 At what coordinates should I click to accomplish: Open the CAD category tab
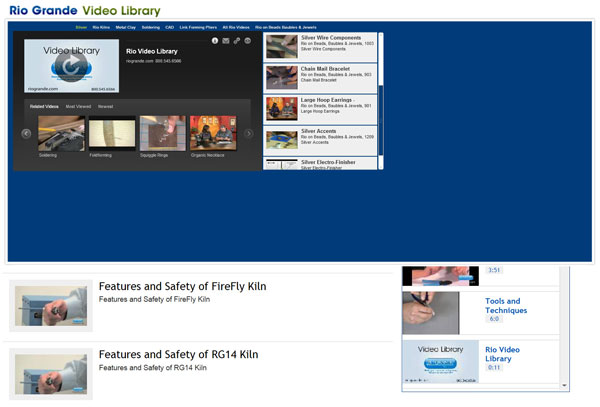(x=170, y=27)
